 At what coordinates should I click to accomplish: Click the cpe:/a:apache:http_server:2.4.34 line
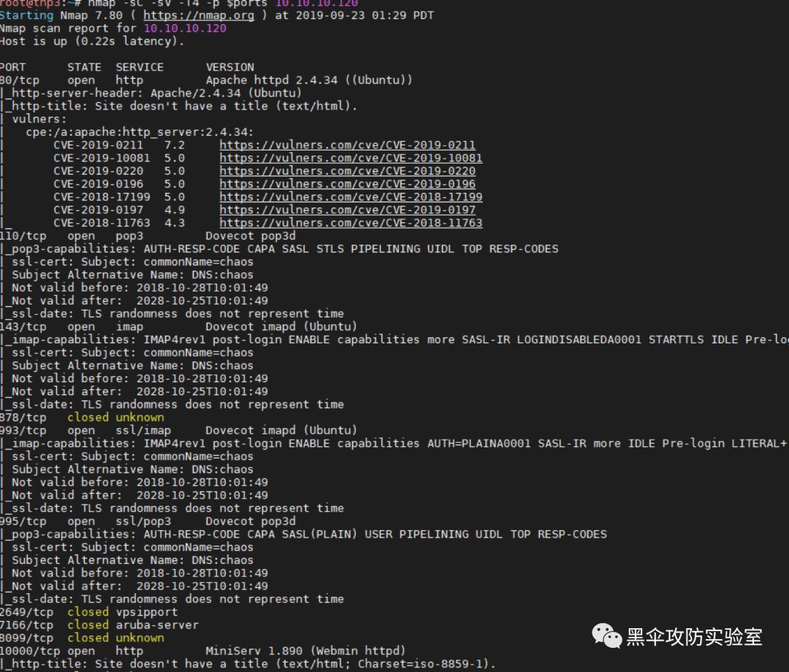(140, 132)
